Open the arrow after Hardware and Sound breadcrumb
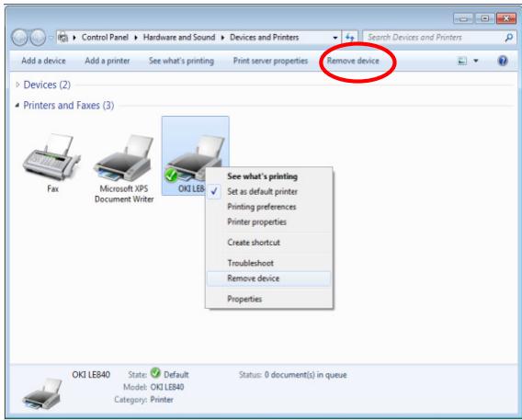Image resolution: width=522 pixels, height=420 pixels. (222, 38)
